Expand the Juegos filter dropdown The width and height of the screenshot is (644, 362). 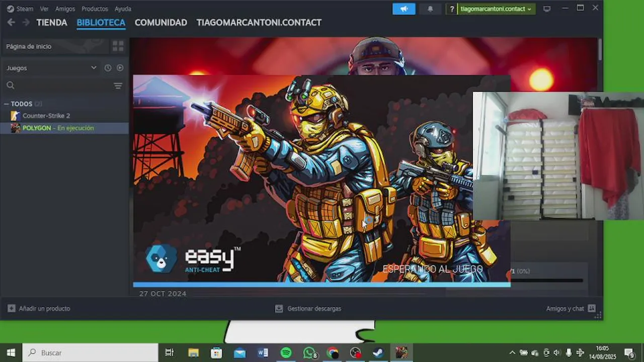coord(51,68)
